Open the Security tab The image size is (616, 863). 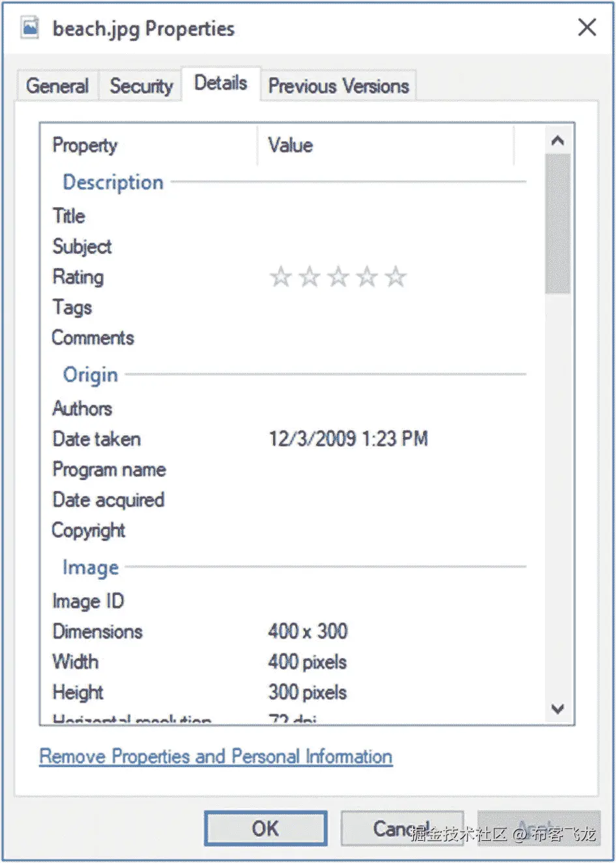point(140,85)
